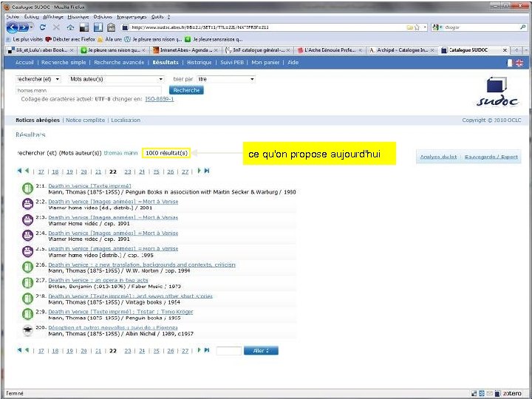Viewport: 532px width, 399px height.
Task: Switch to French using the flag icon
Action: point(510,63)
